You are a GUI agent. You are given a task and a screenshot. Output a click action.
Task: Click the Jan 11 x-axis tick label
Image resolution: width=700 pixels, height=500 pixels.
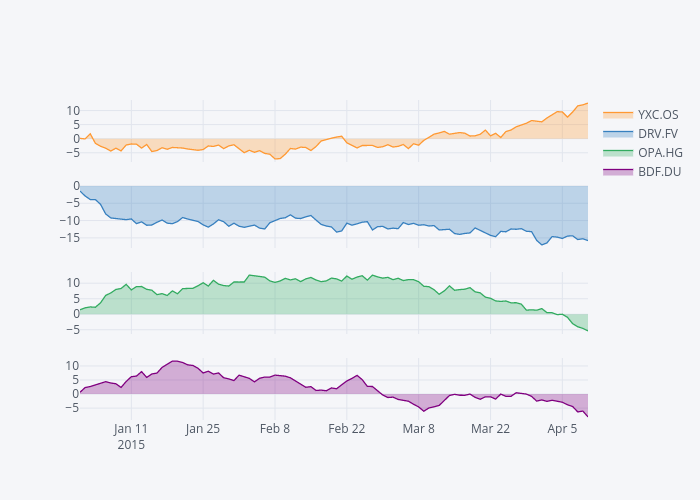coord(131,429)
